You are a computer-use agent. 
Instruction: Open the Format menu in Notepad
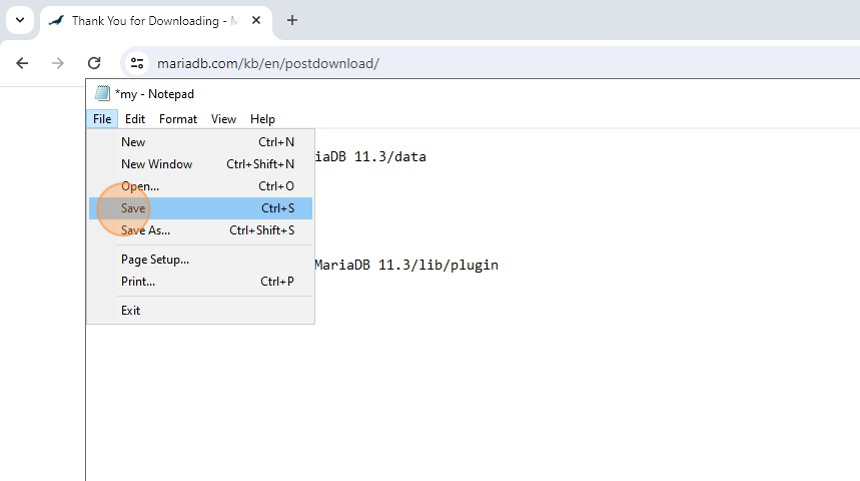(x=178, y=119)
